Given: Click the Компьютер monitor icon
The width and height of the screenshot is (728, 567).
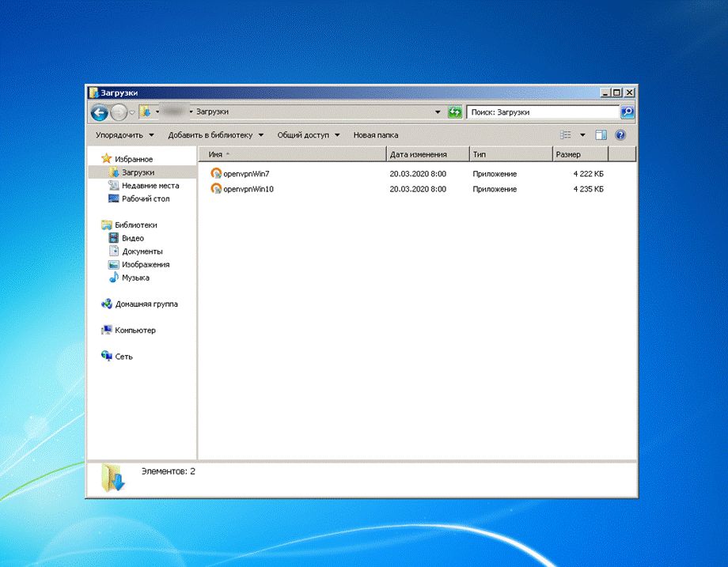Looking at the screenshot, I should tap(107, 330).
